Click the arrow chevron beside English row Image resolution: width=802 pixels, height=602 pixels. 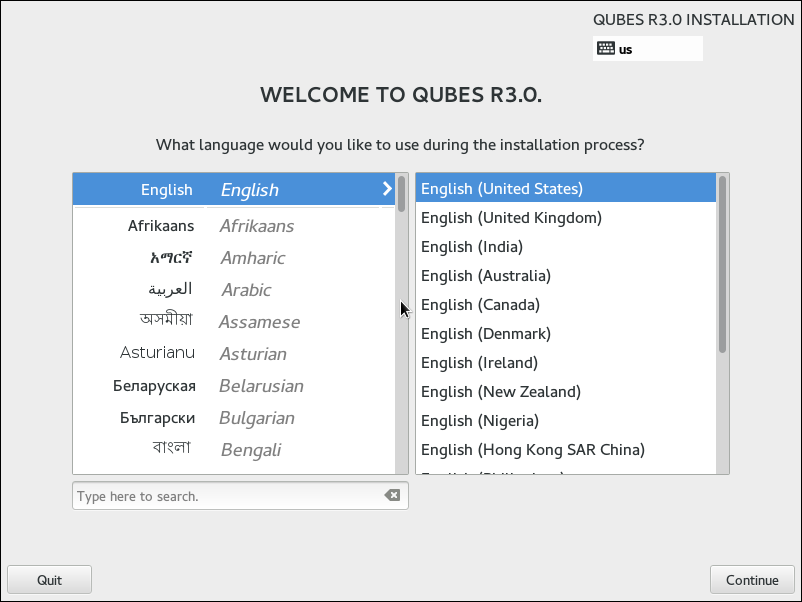[387, 189]
